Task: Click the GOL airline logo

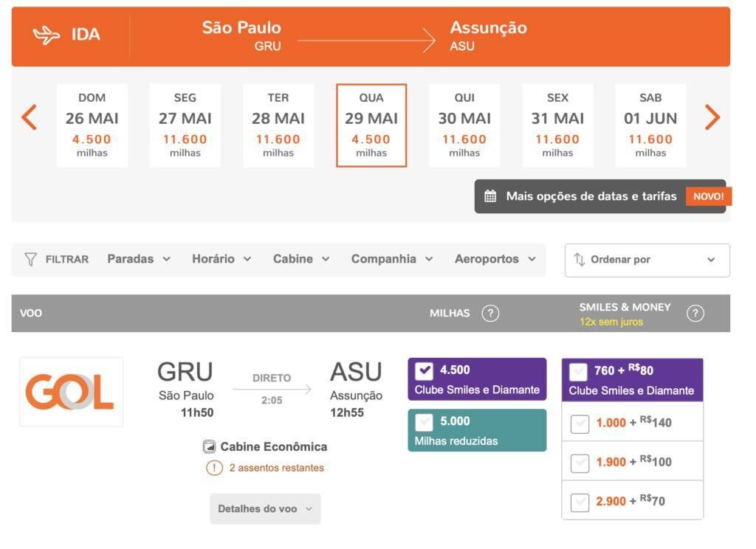Action: pos(71,392)
